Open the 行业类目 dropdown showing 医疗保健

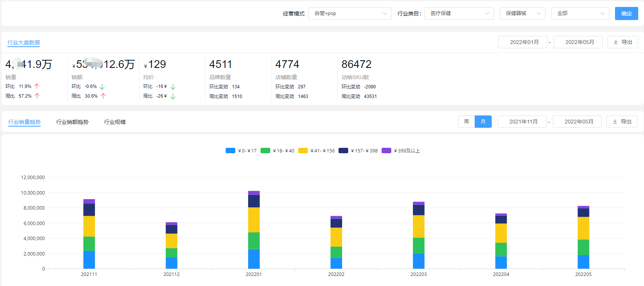pyautogui.click(x=459, y=14)
